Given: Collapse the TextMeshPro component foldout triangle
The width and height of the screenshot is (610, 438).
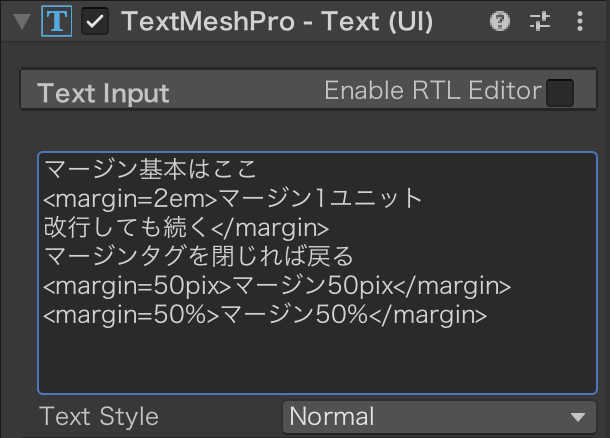Looking at the screenshot, I should (22, 21).
